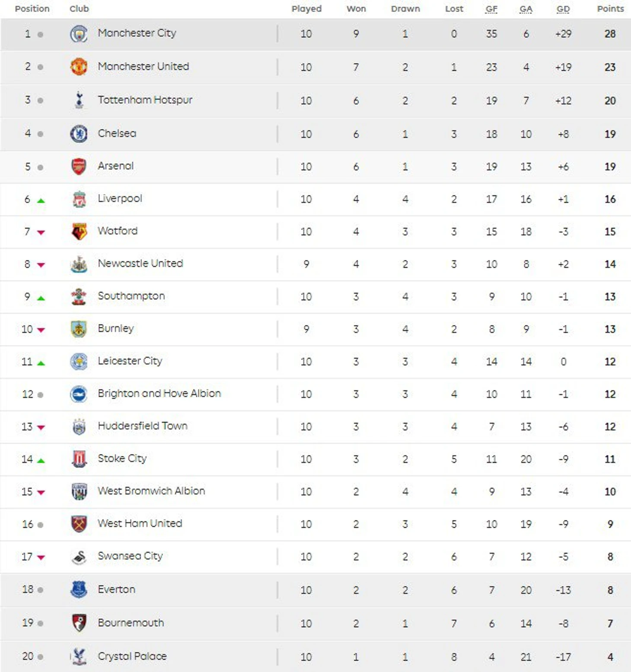Click the Tottenham Hotspur crest icon
Image resolution: width=631 pixels, height=672 pixels.
pos(79,100)
